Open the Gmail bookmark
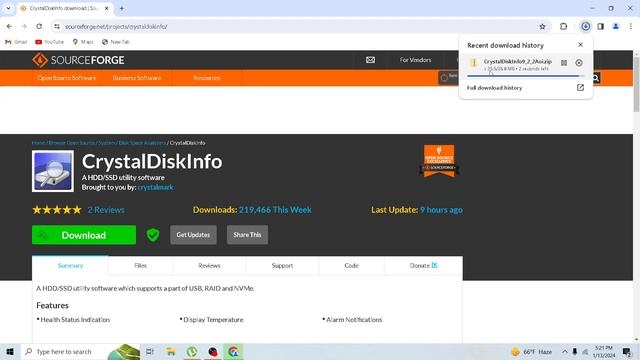 coord(16,42)
